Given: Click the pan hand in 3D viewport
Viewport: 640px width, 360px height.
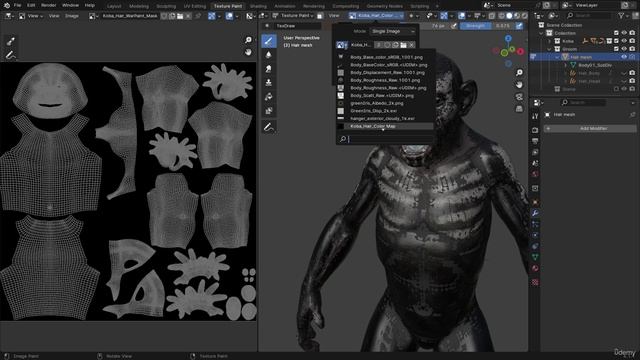Looking at the screenshot, I should 519,85.
